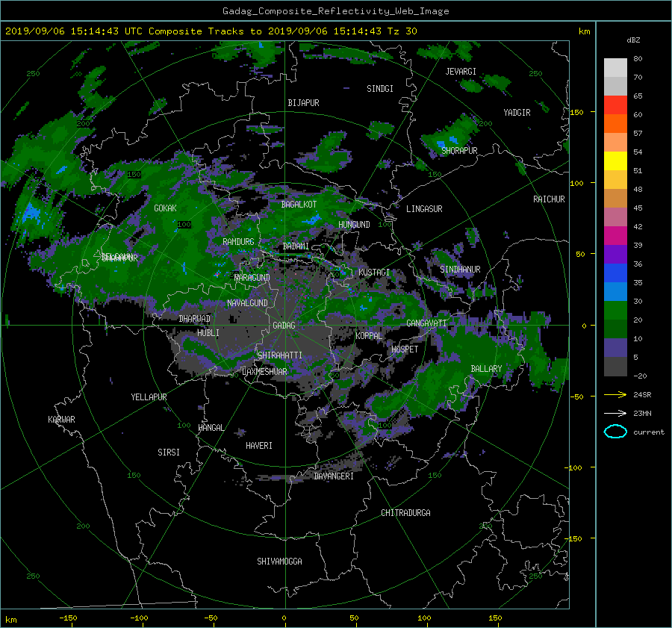
Task: Click the YADGIR city label
Action: (517, 113)
